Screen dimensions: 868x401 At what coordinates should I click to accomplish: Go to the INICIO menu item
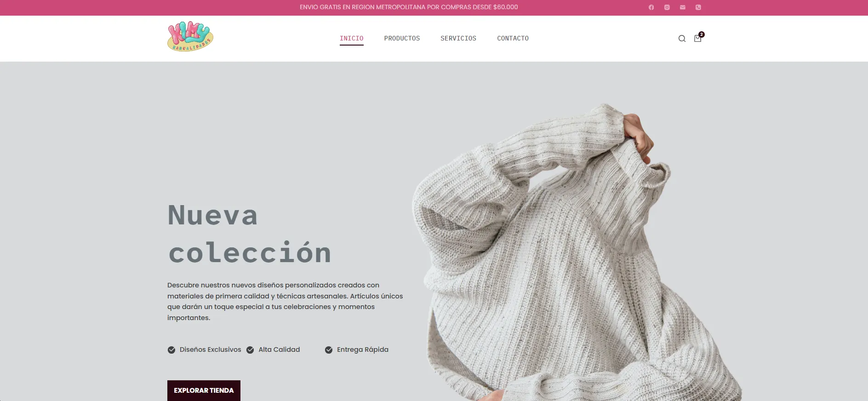(352, 39)
